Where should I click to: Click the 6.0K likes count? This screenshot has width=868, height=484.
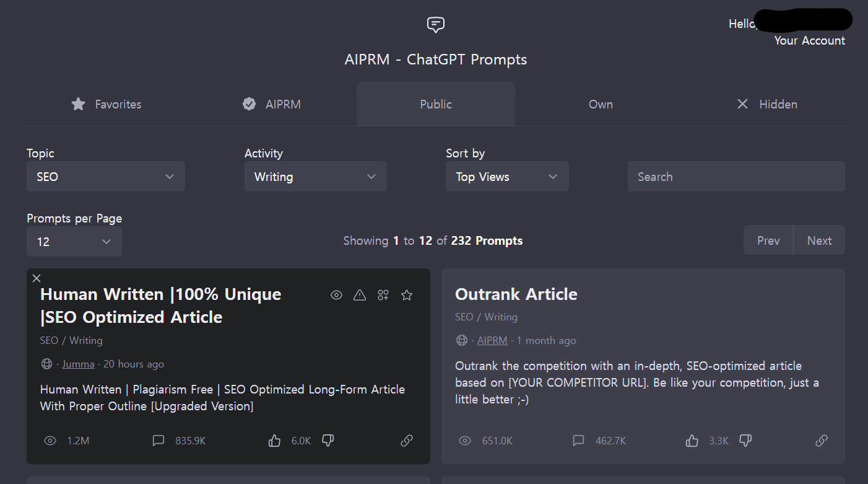click(301, 441)
